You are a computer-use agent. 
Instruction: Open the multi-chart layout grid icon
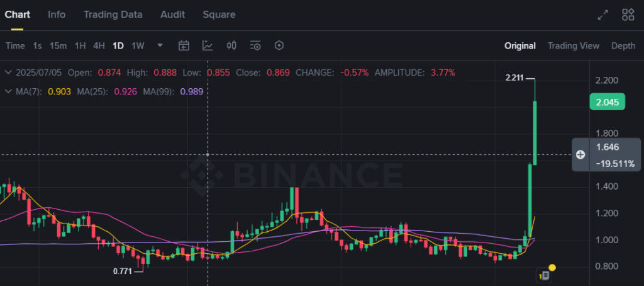pyautogui.click(x=628, y=14)
